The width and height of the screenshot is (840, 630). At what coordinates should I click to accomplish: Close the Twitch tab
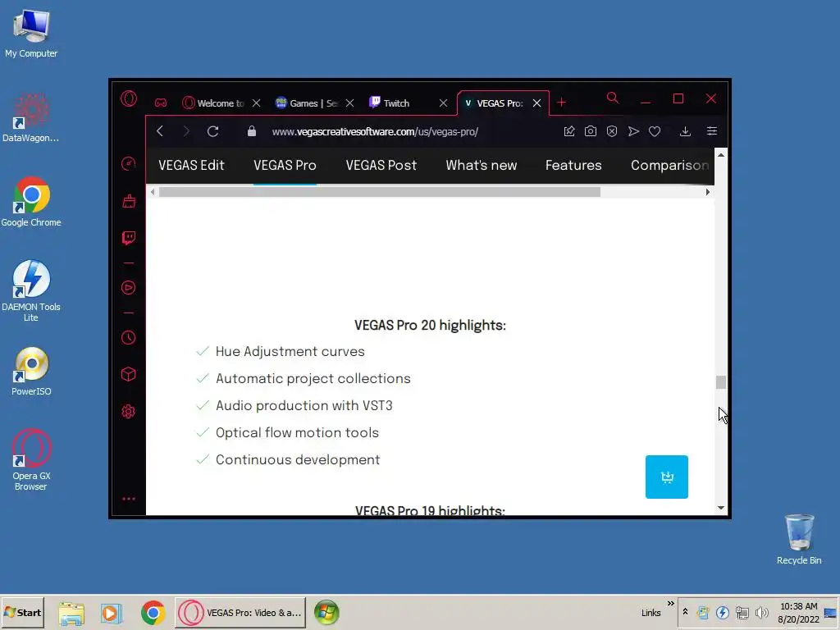click(443, 103)
